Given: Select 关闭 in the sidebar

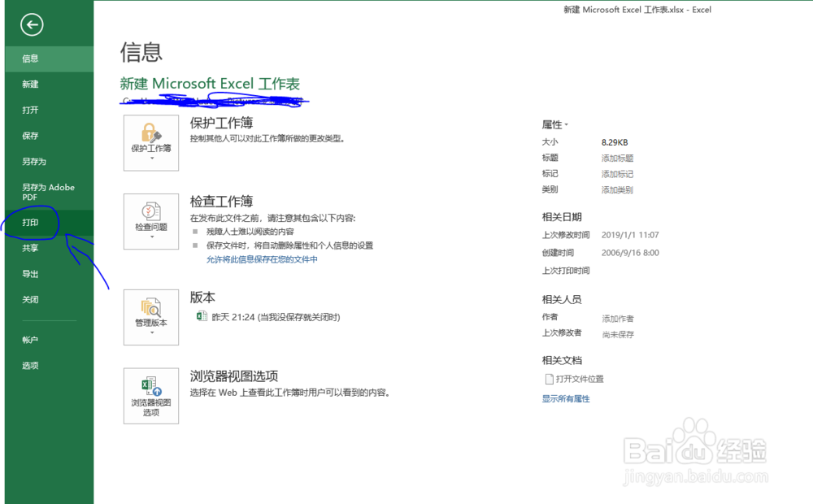Looking at the screenshot, I should tap(50, 299).
